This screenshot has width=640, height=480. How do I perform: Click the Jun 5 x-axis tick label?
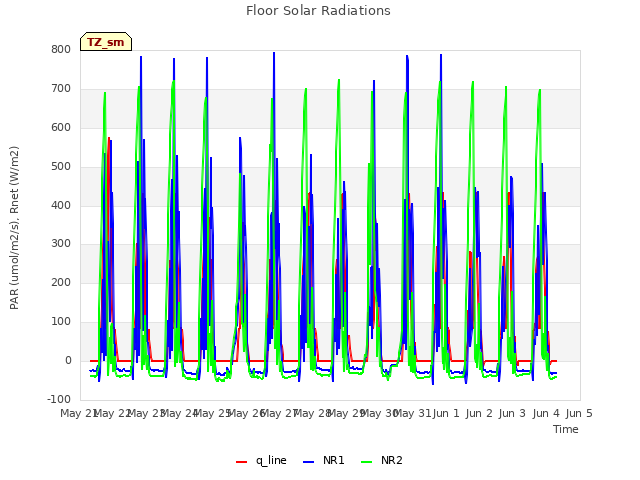point(579,413)
